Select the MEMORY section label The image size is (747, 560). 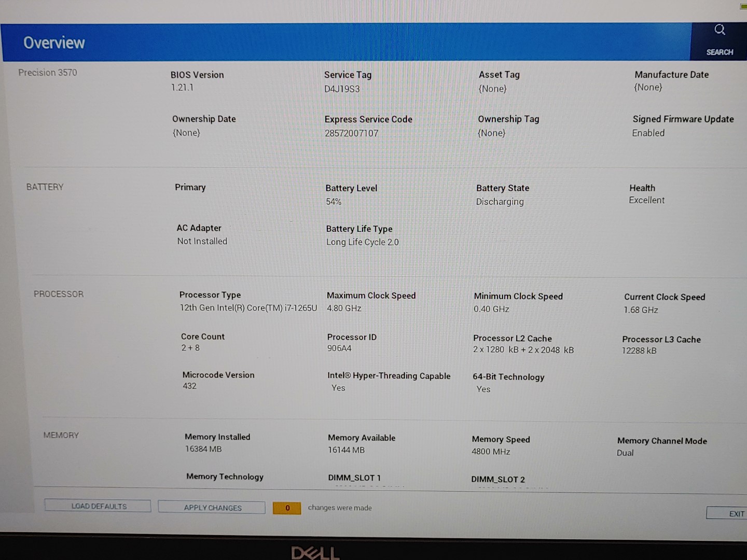coord(61,435)
